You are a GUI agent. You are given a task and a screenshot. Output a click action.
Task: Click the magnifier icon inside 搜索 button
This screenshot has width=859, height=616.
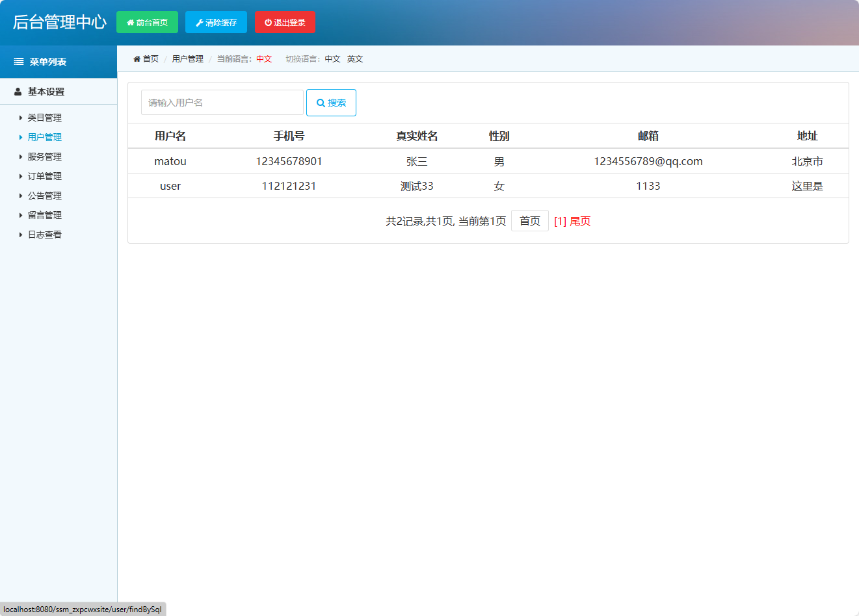click(x=321, y=102)
